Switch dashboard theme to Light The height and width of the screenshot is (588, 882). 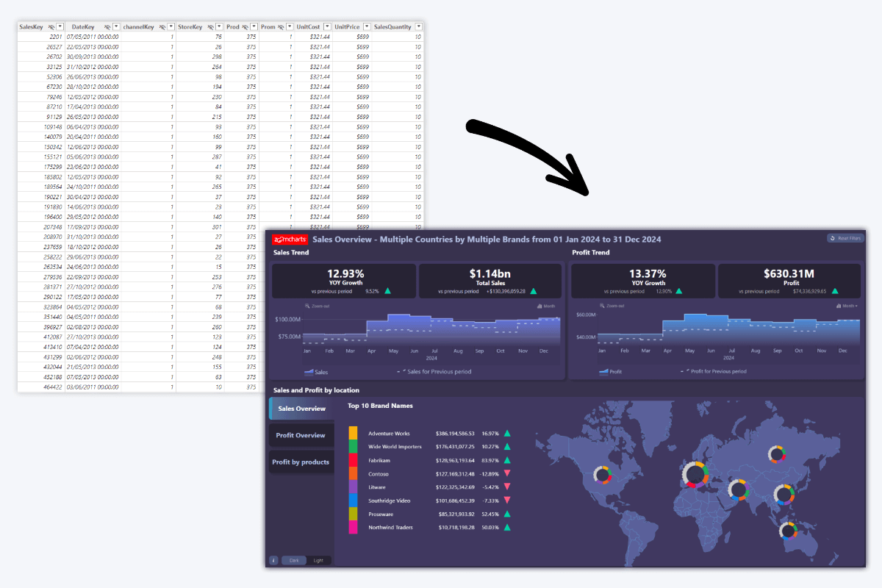pyautogui.click(x=318, y=560)
